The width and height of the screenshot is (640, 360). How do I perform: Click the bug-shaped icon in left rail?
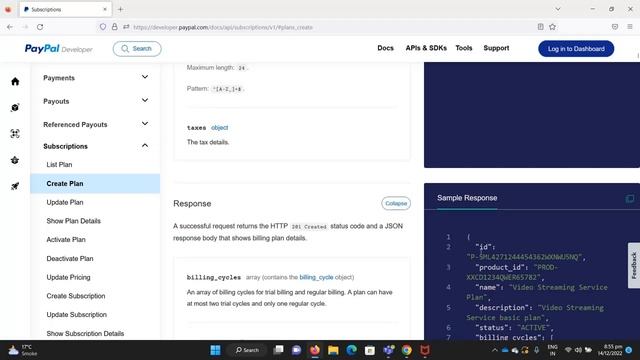point(15,160)
